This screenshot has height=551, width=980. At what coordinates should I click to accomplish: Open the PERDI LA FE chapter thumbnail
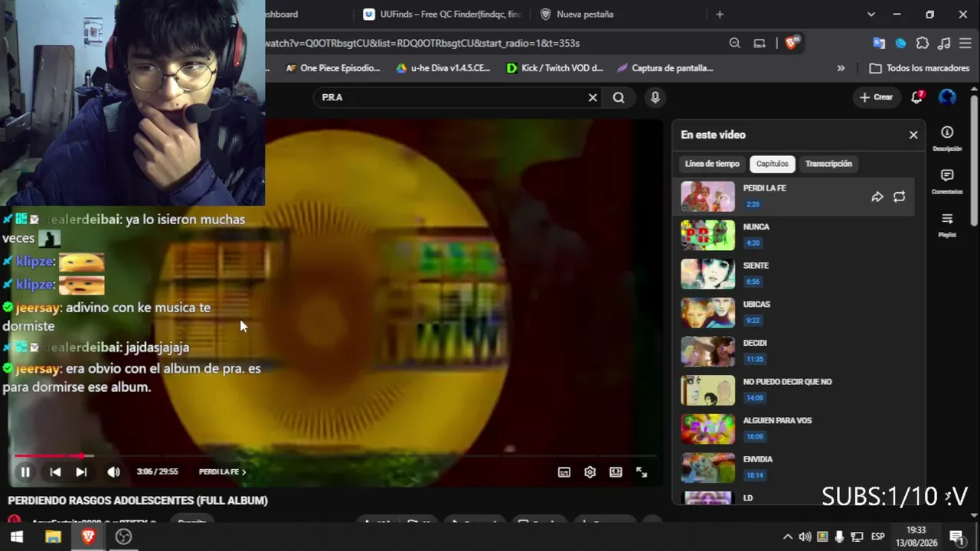tap(707, 197)
